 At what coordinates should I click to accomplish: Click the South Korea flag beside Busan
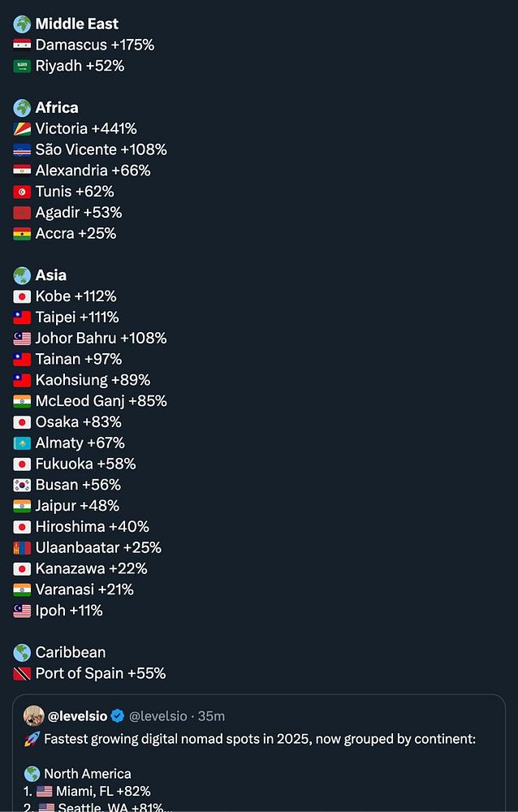22,485
